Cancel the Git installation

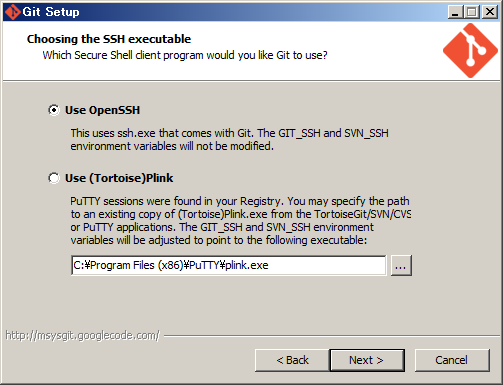tap(452, 360)
